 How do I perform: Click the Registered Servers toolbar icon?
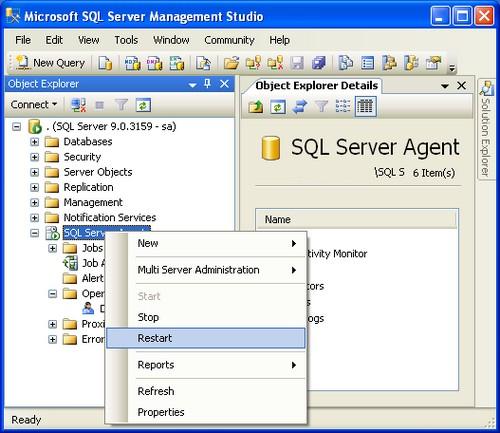(346, 63)
